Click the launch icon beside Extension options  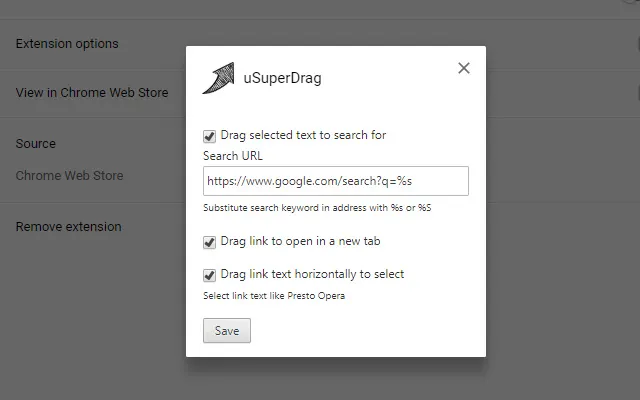coord(636,44)
